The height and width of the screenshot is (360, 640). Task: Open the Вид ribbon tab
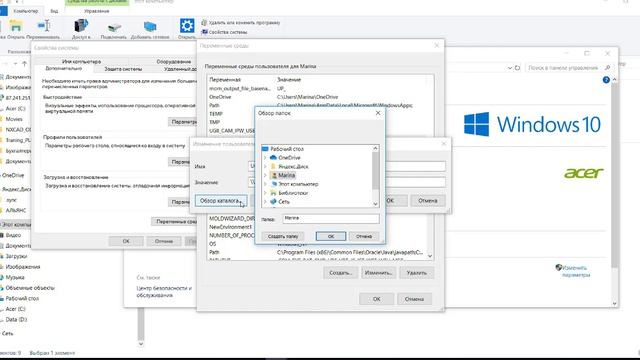pos(54,11)
